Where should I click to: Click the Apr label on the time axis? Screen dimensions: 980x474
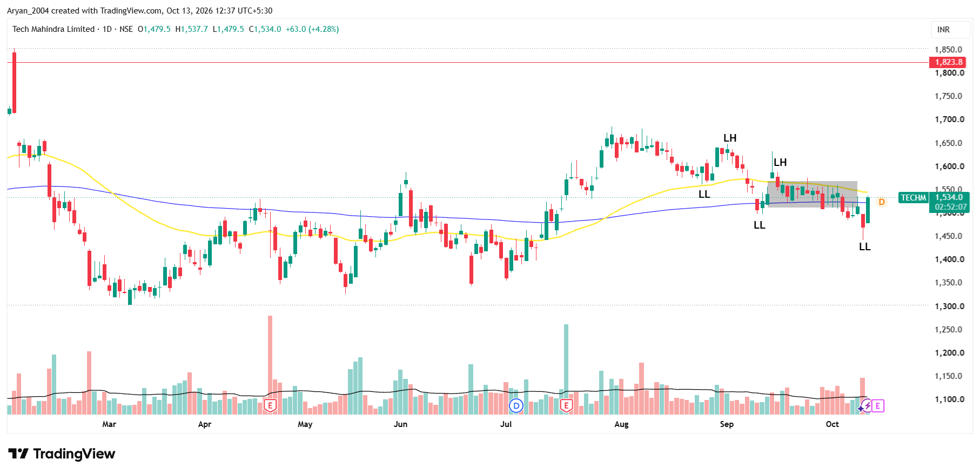pos(205,424)
